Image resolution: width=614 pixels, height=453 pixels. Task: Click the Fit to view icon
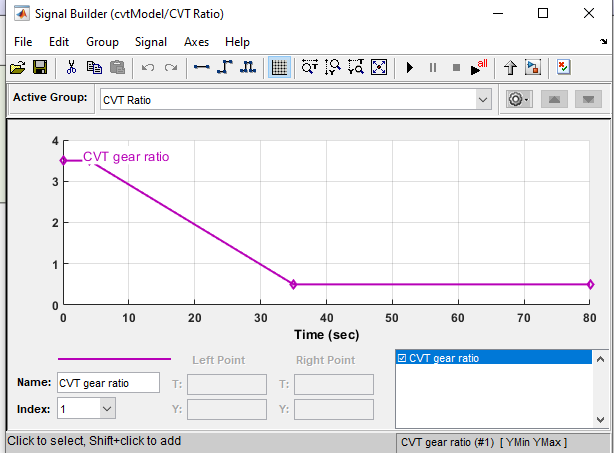[379, 68]
